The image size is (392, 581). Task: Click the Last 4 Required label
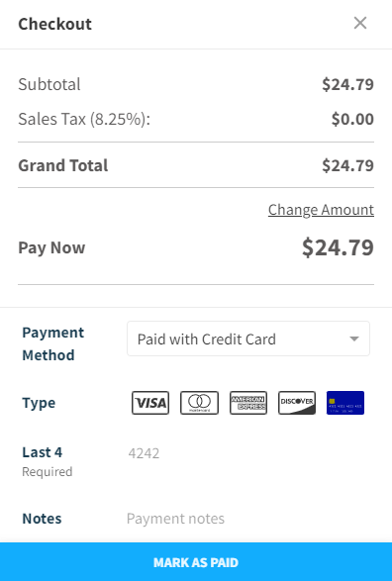pos(48,461)
